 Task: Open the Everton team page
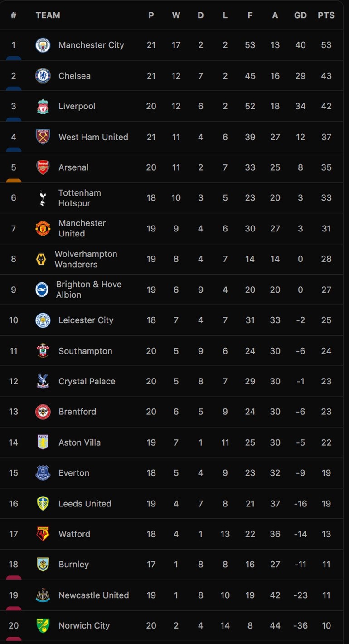click(x=74, y=473)
